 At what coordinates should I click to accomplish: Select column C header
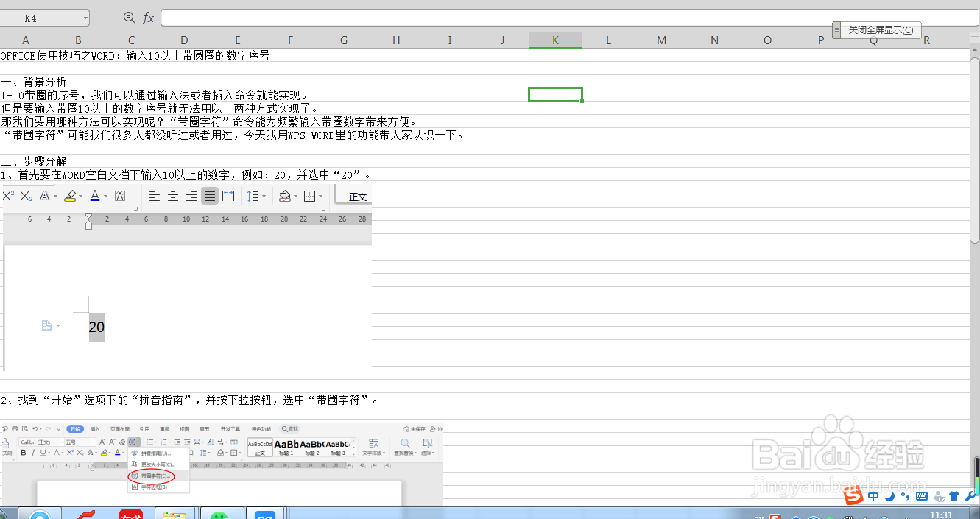pyautogui.click(x=132, y=40)
